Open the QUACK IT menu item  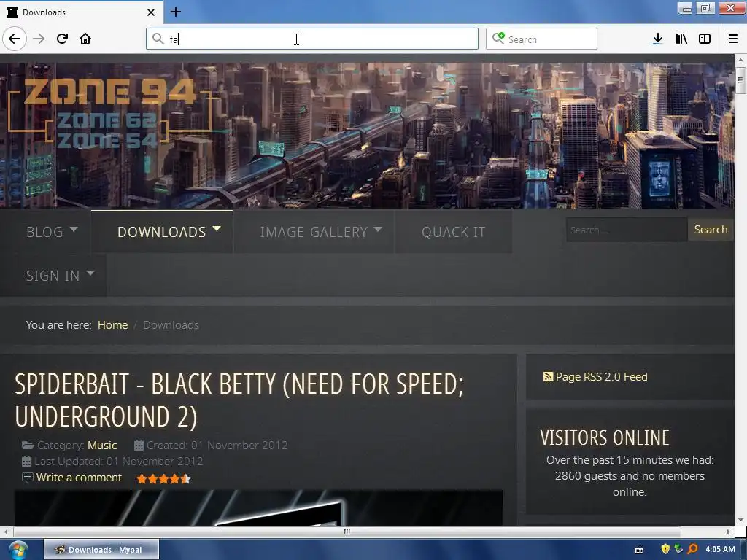[453, 232]
